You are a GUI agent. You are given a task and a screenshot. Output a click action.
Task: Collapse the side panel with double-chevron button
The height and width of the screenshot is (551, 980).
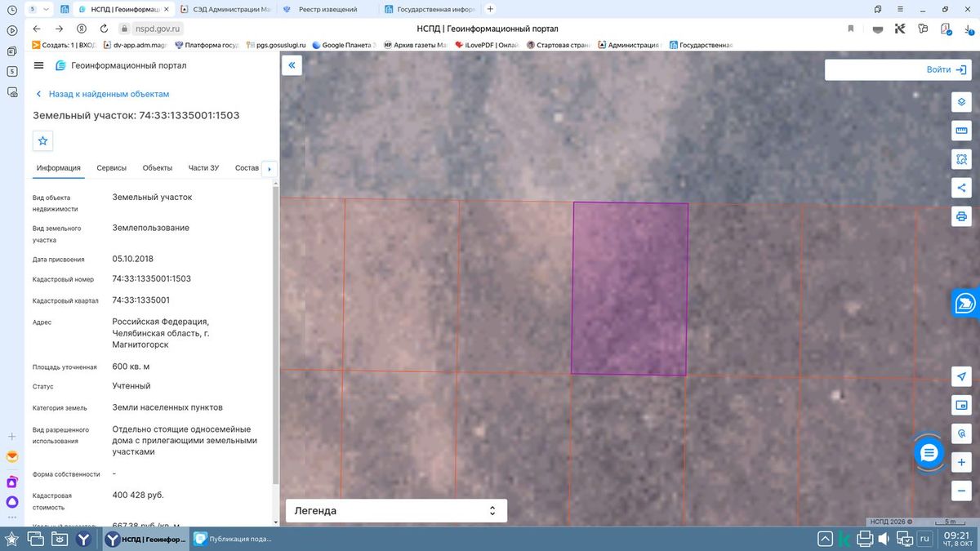tap(292, 65)
